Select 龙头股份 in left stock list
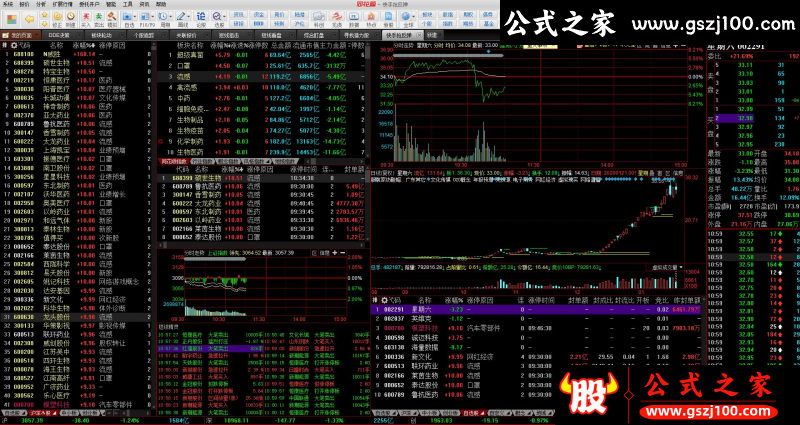Image resolution: width=800 pixels, height=425 pixels. [x=78, y=317]
